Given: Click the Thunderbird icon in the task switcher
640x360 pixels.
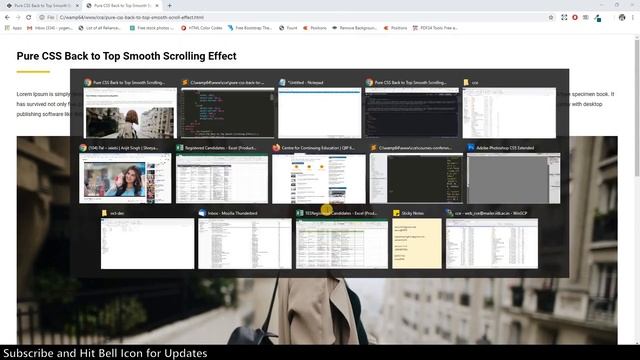Looking at the screenshot, I should [x=202, y=213].
